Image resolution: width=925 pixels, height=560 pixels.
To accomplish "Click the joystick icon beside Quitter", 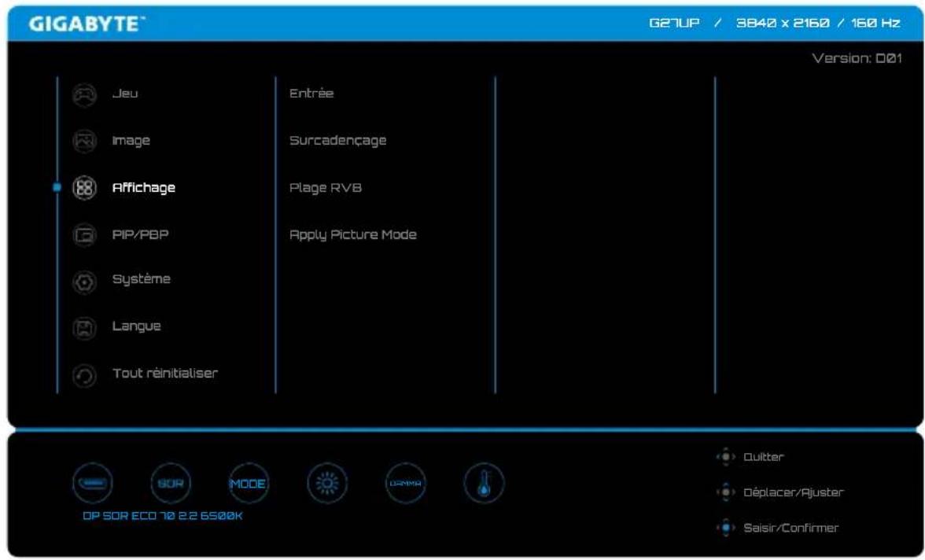I will tap(725, 457).
